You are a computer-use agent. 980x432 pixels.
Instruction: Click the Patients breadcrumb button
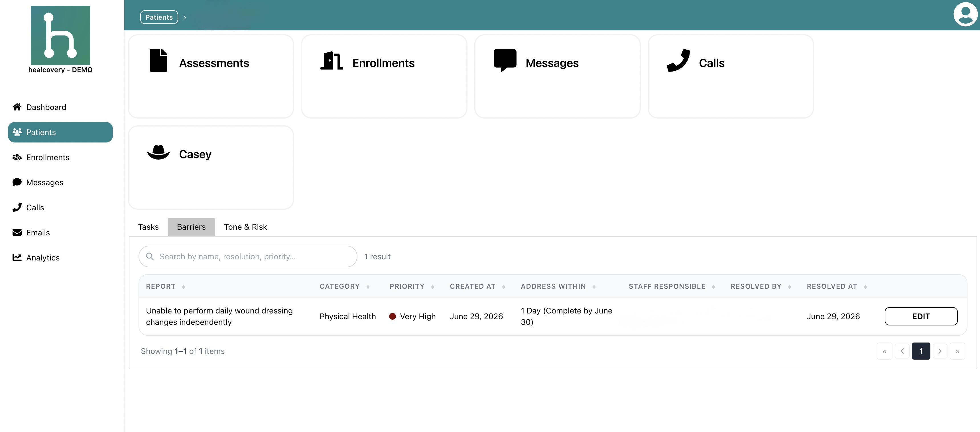point(159,17)
